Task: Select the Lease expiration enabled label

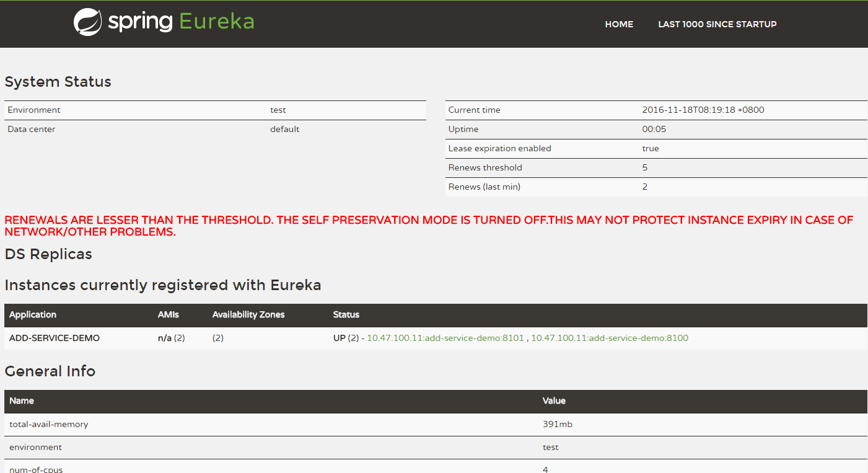Action: pyautogui.click(x=500, y=148)
